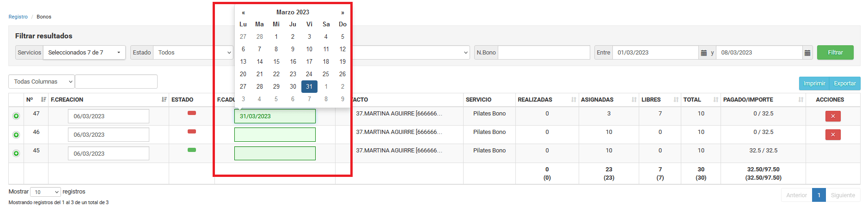Delete bono 46 with red X button
Viewport: 868px width, 212px height.
pyautogui.click(x=833, y=134)
